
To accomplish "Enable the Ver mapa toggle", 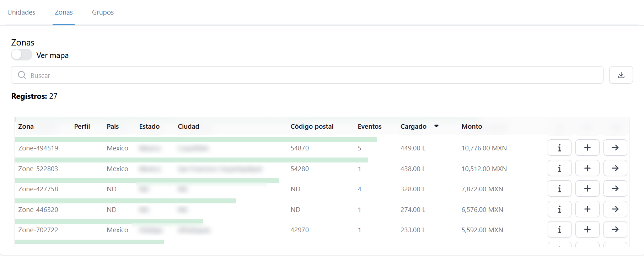I will pyautogui.click(x=22, y=55).
